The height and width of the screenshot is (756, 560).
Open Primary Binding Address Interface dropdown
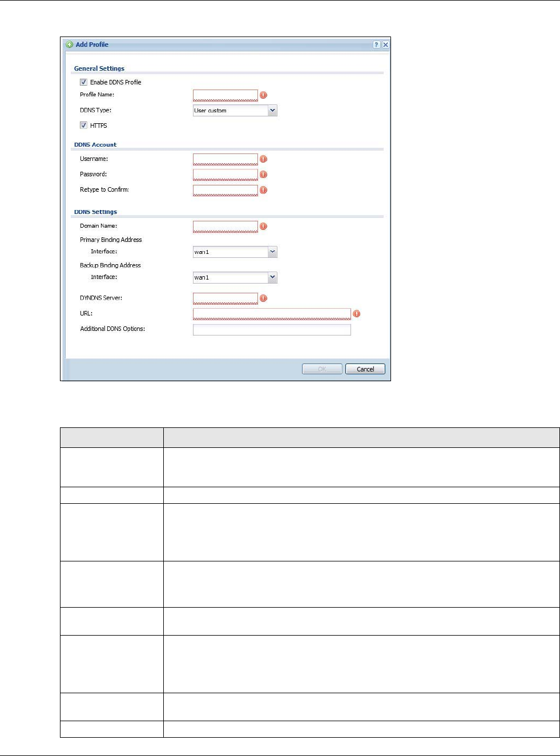[272, 252]
